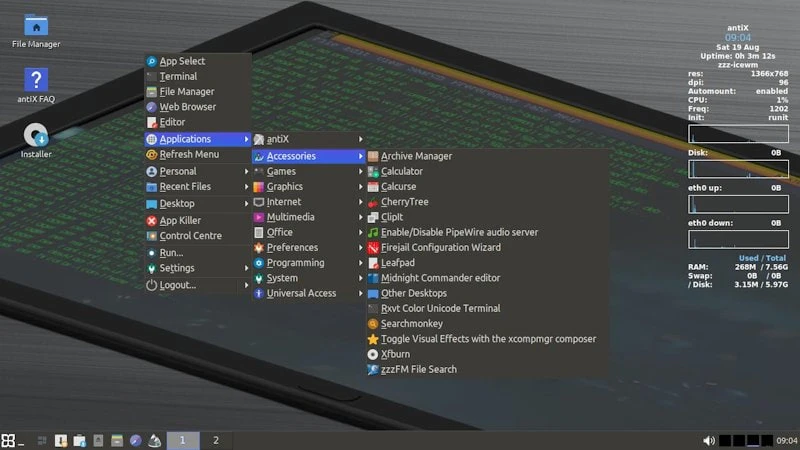Open the taskbar file drawer icon
Image resolution: width=800 pixels, height=450 pixels.
click(x=117, y=440)
